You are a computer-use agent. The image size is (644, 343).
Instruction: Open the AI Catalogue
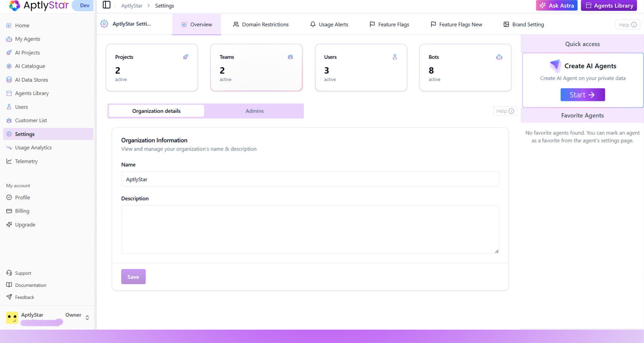30,66
